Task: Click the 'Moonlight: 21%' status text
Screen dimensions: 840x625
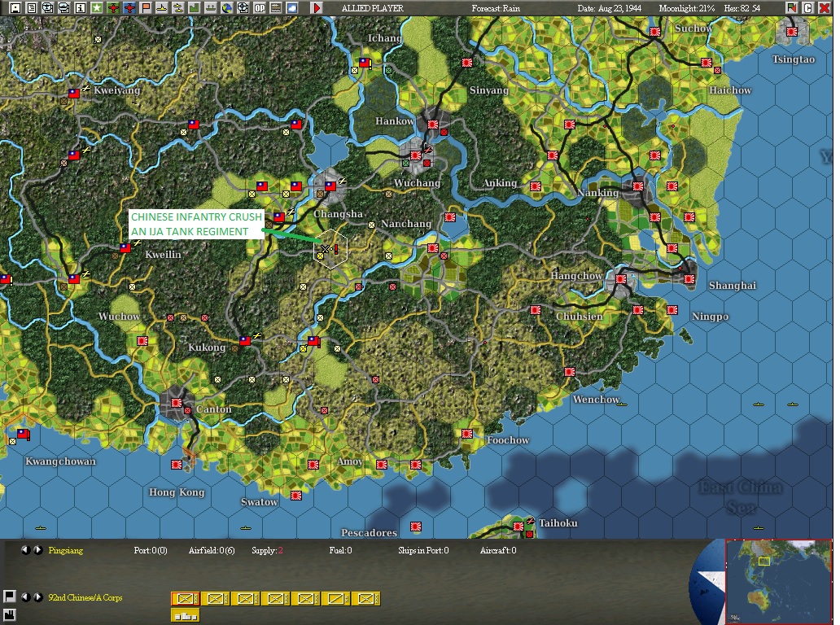Action: pos(687,8)
